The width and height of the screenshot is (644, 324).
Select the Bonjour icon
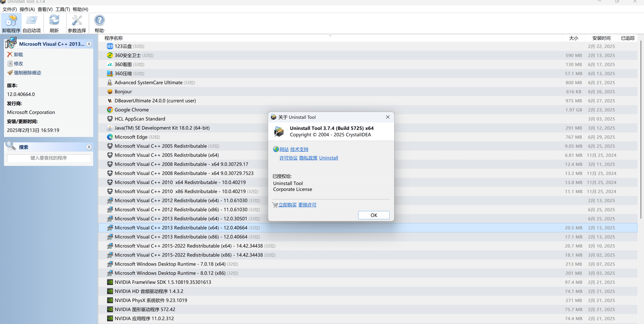[110, 92]
